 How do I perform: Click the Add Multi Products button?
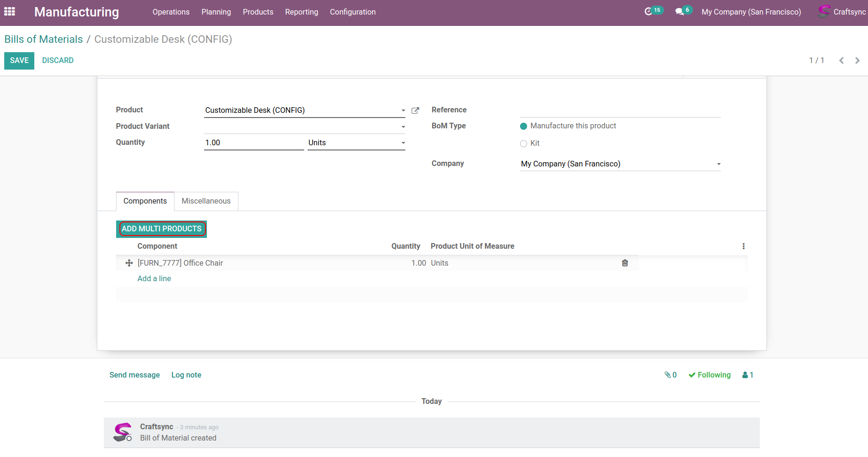[161, 229]
